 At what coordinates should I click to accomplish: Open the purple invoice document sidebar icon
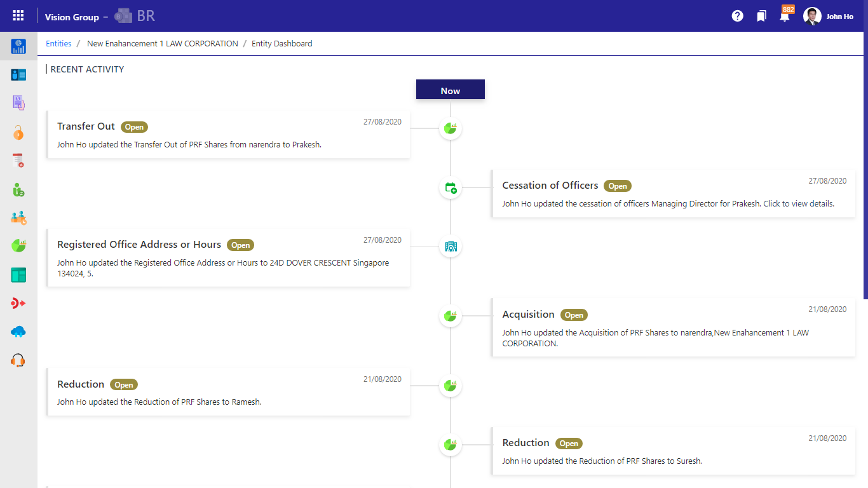pyautogui.click(x=18, y=103)
